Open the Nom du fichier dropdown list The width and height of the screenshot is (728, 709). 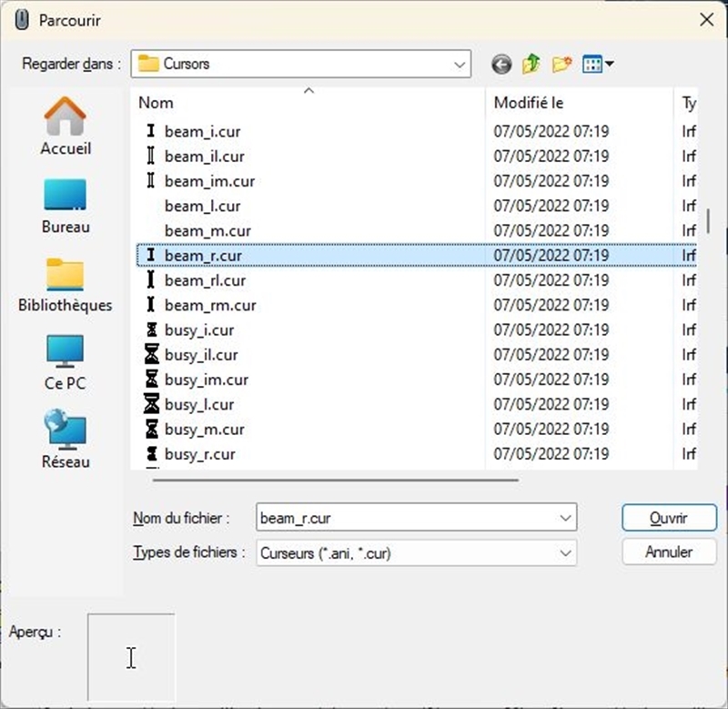[x=566, y=519]
